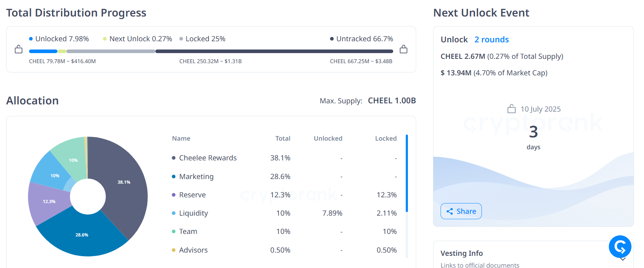The height and width of the screenshot is (268, 644).
Task: Click the Marketing 28.6% pie slice
Action: [x=82, y=235]
